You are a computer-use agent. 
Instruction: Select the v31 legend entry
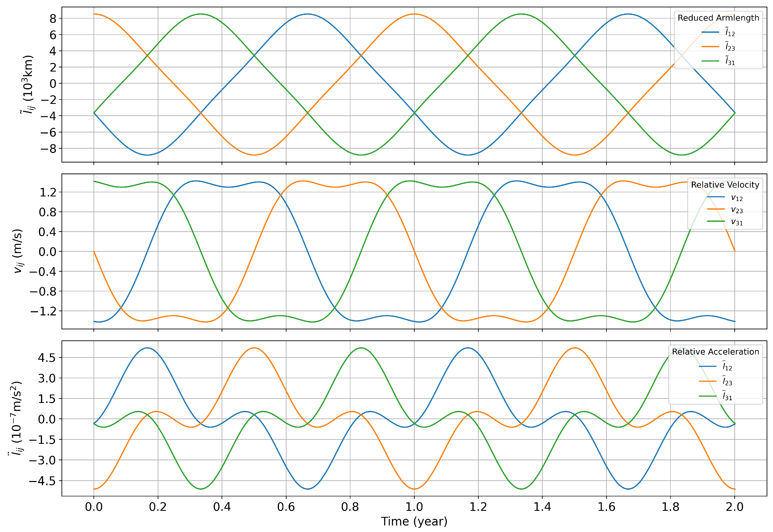click(x=725, y=222)
